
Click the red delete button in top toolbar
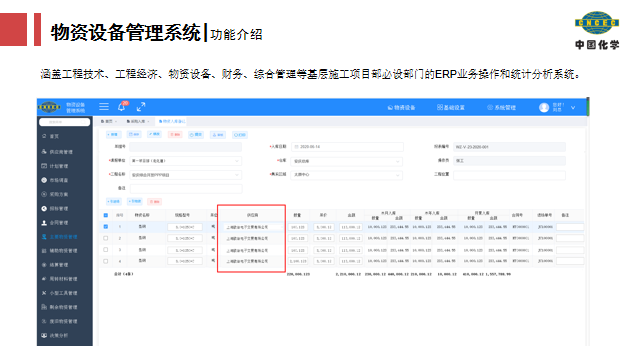(x=175, y=135)
